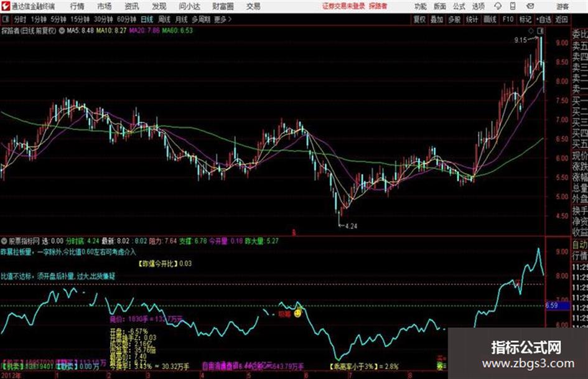The width and height of the screenshot is (588, 379).
Task: Toggle the 多股 multi-stock view
Action: [x=454, y=19]
